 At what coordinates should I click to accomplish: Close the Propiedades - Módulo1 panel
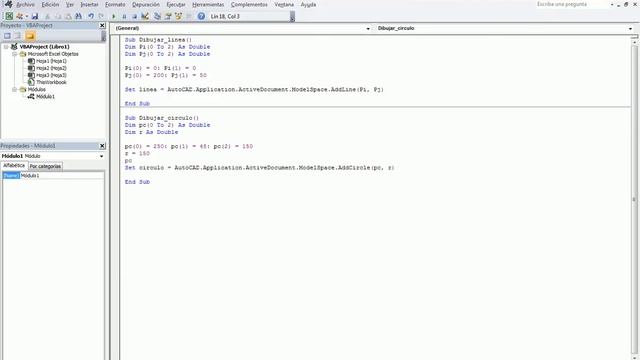pos(102,146)
